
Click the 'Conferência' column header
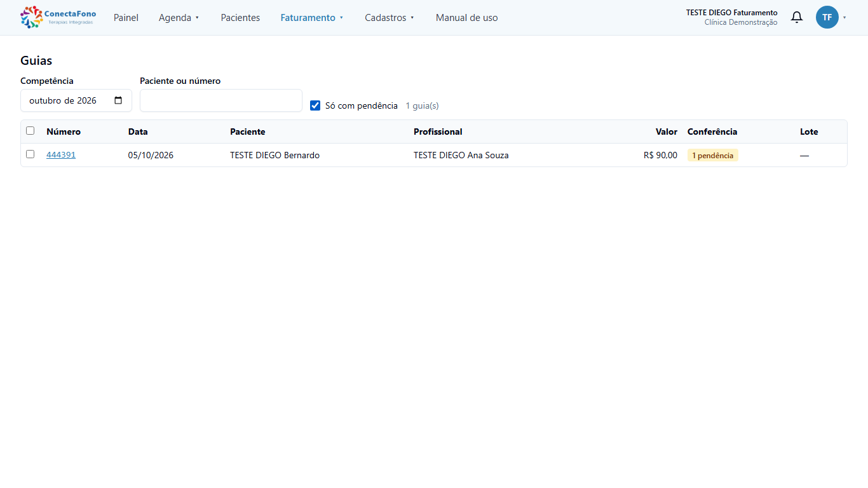(x=712, y=132)
